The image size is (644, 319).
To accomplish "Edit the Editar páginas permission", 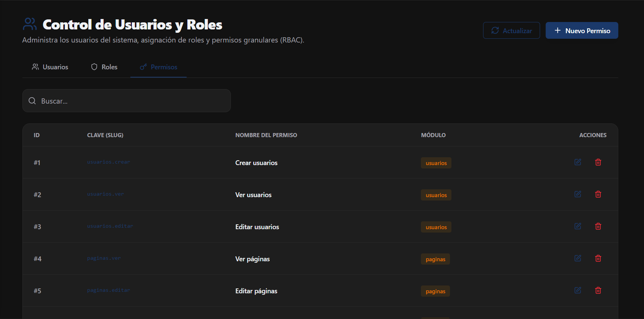I will [578, 290].
